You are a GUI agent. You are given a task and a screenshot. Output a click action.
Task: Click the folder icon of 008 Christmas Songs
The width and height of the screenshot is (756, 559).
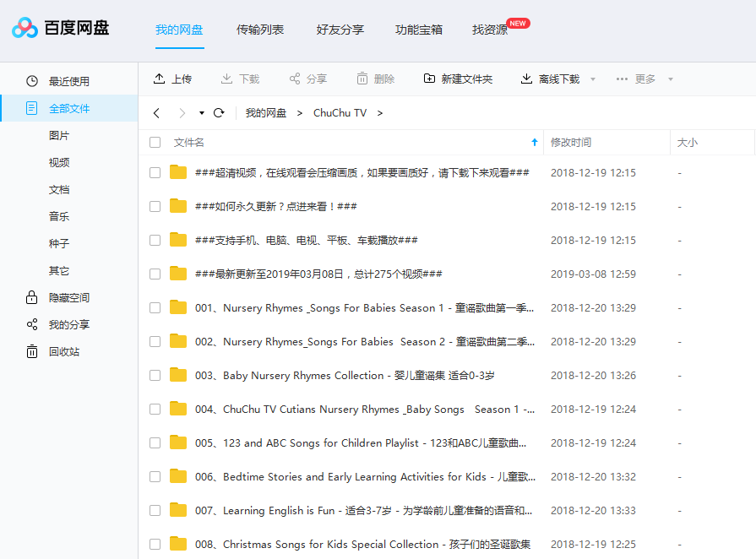pos(178,543)
